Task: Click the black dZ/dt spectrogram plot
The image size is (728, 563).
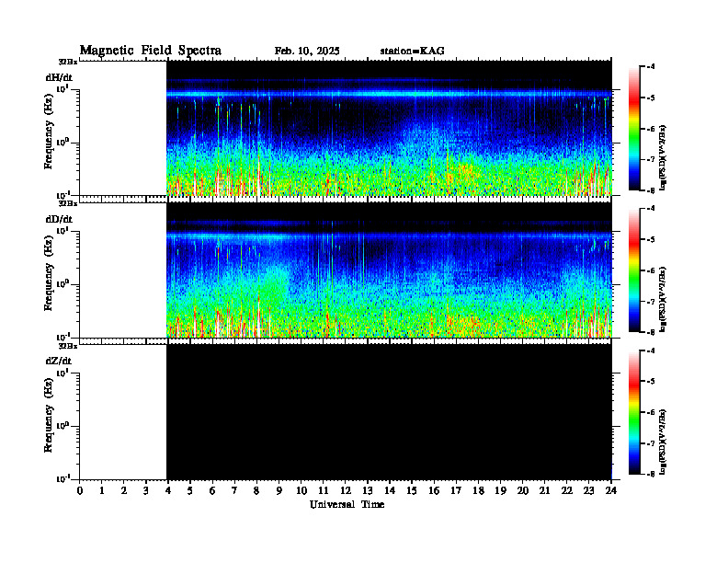Action: [x=389, y=412]
